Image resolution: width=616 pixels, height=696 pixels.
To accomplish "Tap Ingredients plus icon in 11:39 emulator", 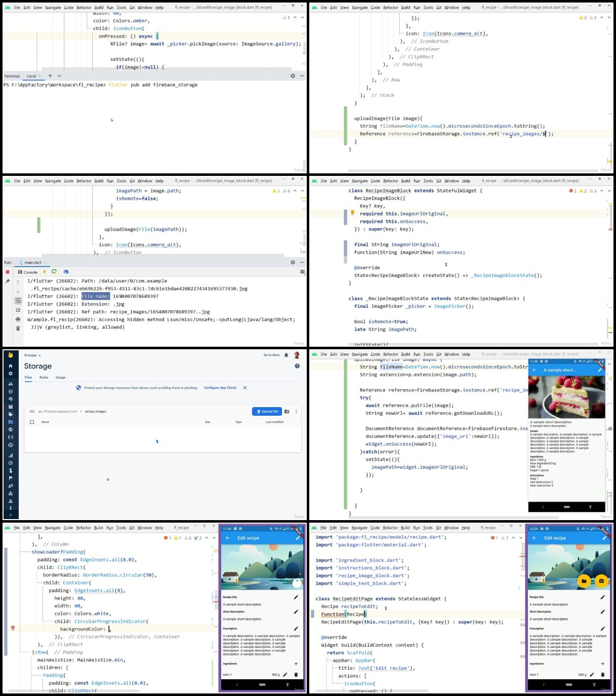I will pos(296,664).
